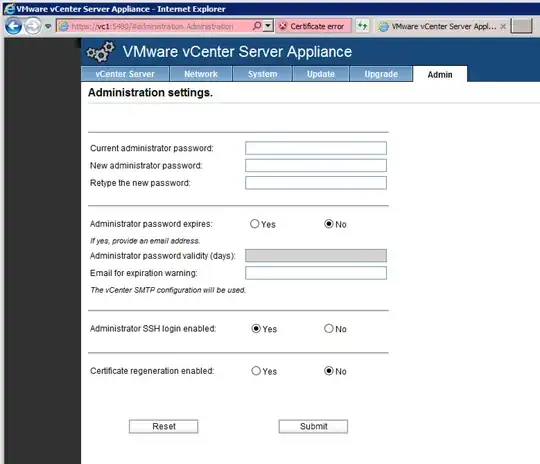This screenshot has height=464, width=540.
Task: Switch to the Network tab
Action: coord(201,74)
